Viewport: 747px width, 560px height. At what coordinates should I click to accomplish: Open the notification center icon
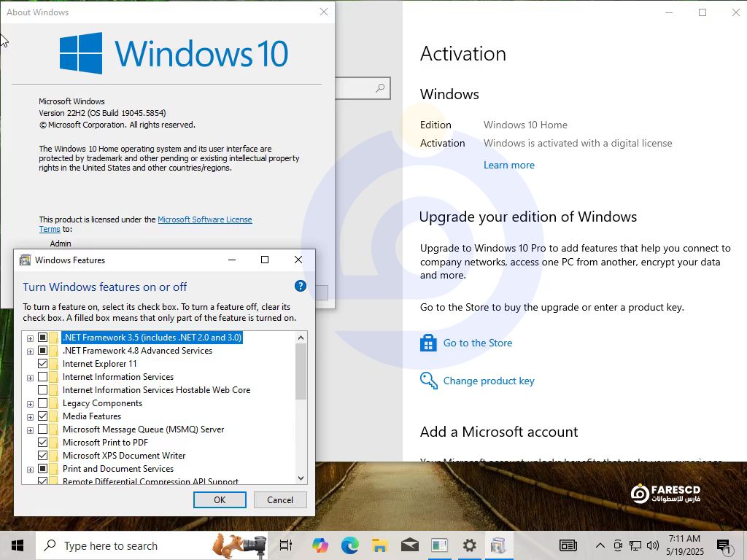[724, 546]
